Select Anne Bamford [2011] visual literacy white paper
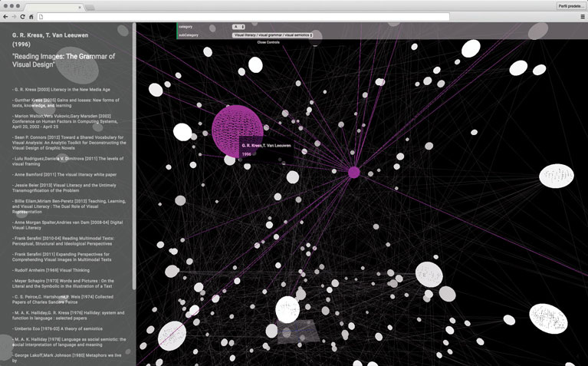588x366 pixels. coord(64,174)
